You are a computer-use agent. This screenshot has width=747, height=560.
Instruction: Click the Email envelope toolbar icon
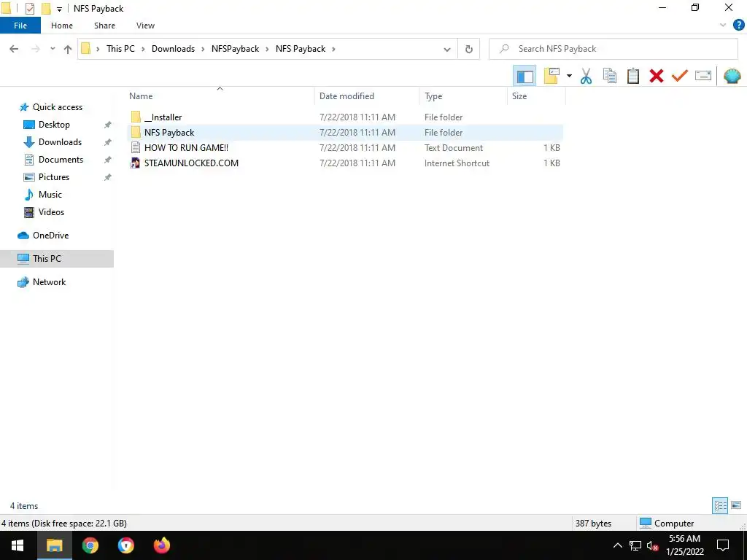tap(703, 76)
